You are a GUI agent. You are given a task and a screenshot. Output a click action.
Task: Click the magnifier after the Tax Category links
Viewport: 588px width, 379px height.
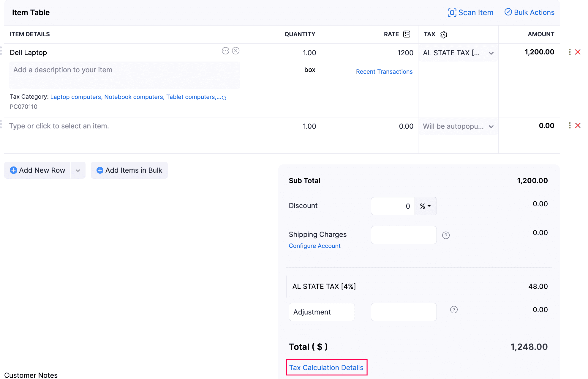point(224,97)
